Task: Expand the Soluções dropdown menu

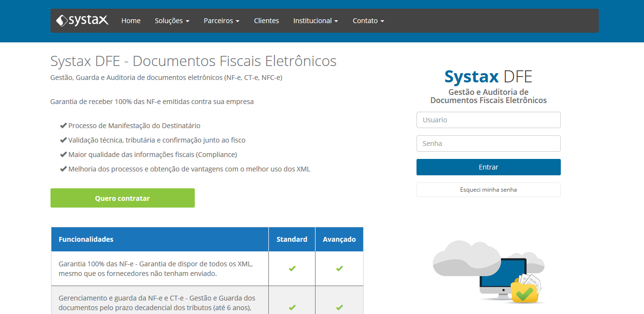Action: [x=172, y=21]
